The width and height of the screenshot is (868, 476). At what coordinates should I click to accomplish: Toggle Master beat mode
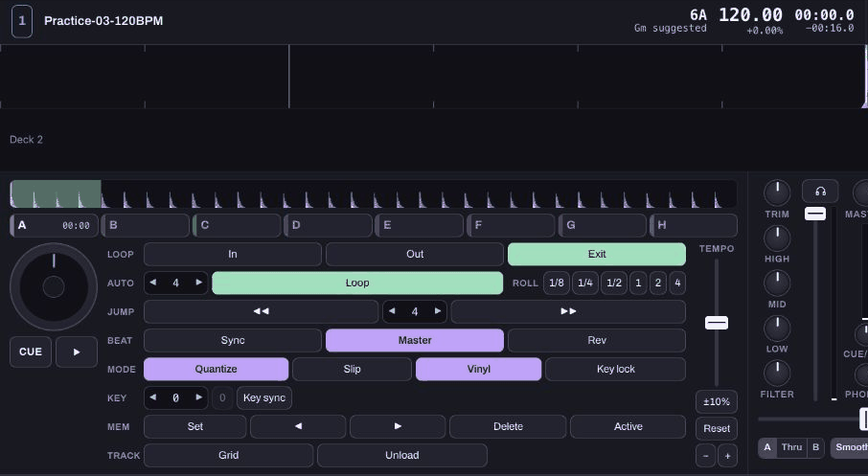[x=415, y=340]
